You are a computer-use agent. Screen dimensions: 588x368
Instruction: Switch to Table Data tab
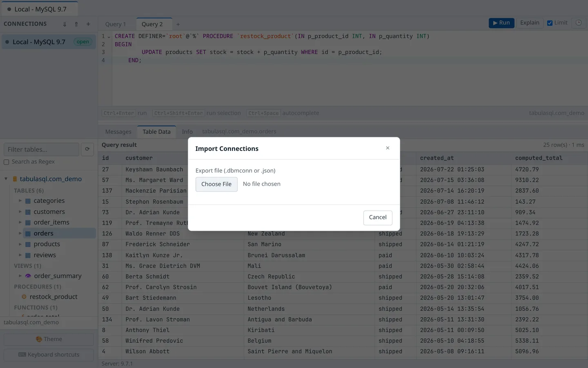(156, 132)
